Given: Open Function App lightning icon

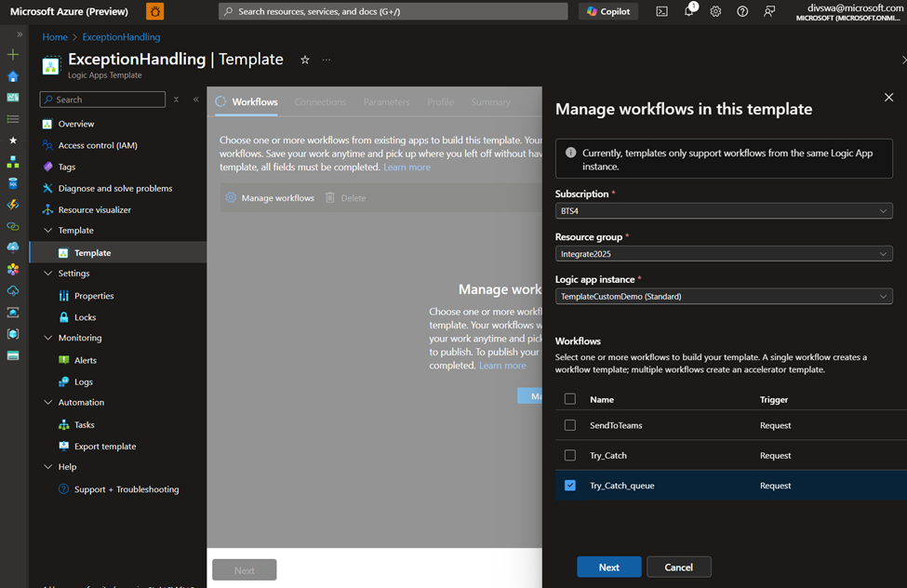Looking at the screenshot, I should coord(13,205).
